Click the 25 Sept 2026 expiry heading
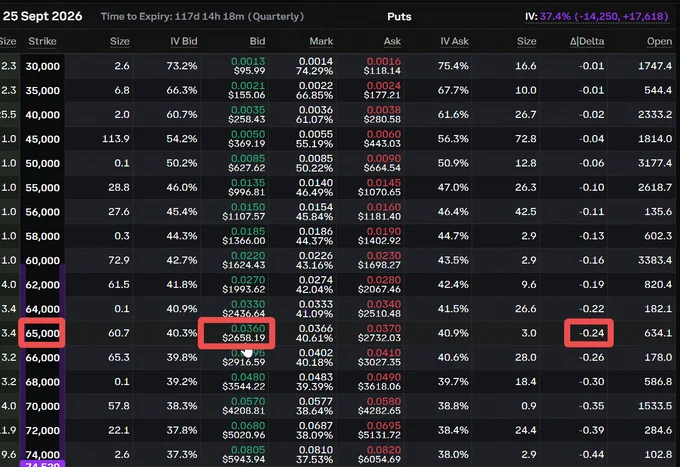This screenshot has width=680, height=467. [42, 16]
